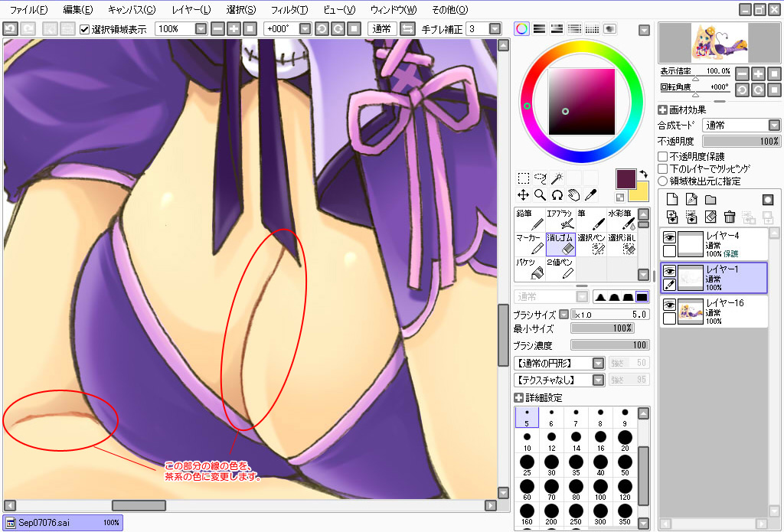The width and height of the screenshot is (784, 532).
Task: Pick brush size preset 100
Action: tap(600, 491)
